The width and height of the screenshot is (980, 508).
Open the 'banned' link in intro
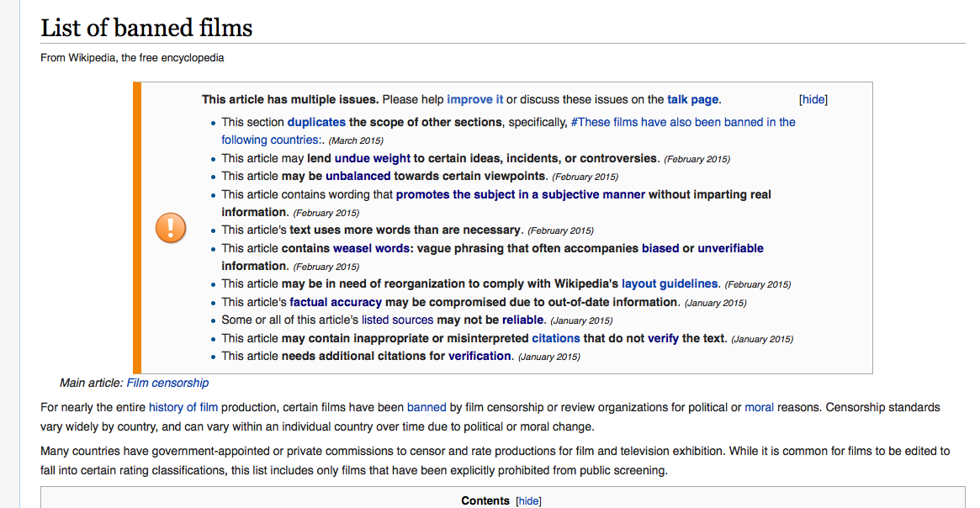tap(426, 407)
